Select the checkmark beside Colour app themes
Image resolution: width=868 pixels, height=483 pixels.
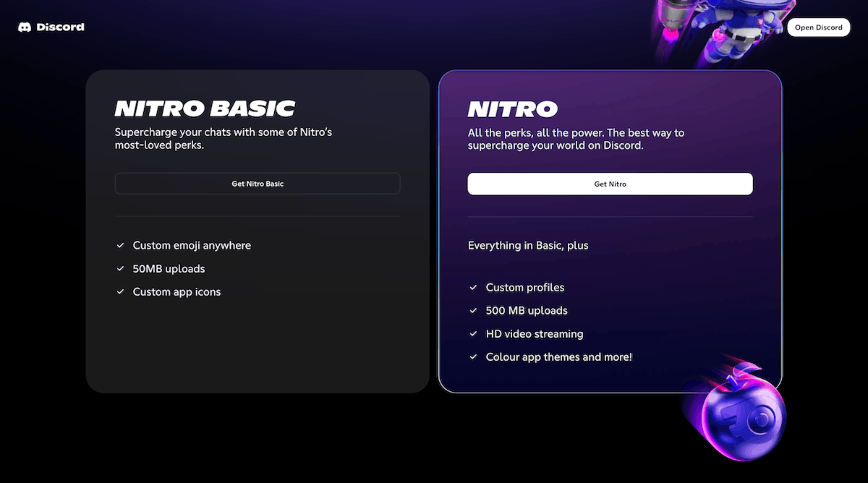click(x=473, y=356)
